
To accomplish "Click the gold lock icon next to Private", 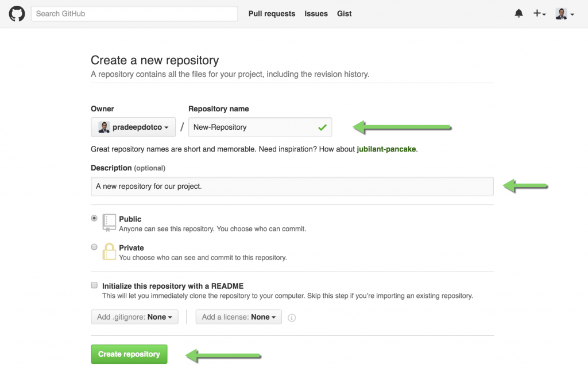I will pos(109,251).
